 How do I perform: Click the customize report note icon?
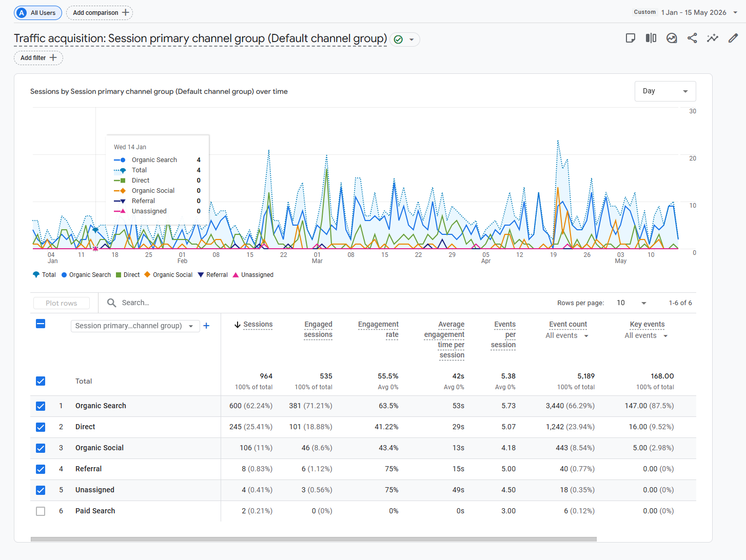point(631,38)
